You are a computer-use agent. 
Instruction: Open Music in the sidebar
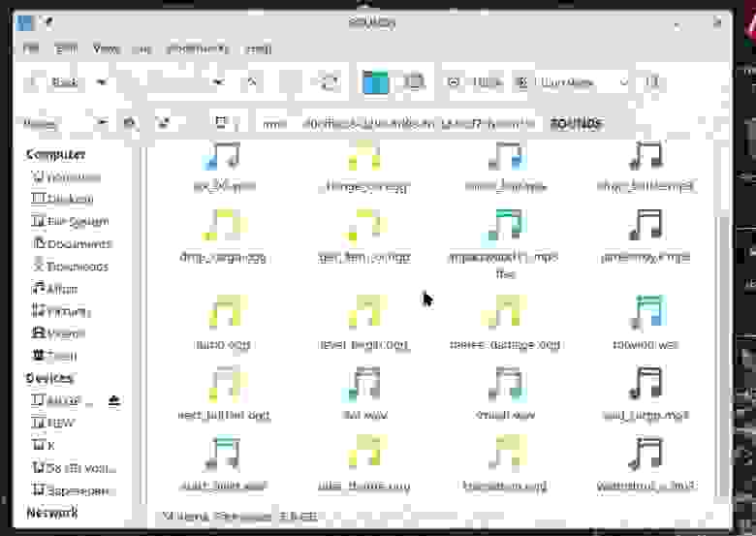coord(55,289)
